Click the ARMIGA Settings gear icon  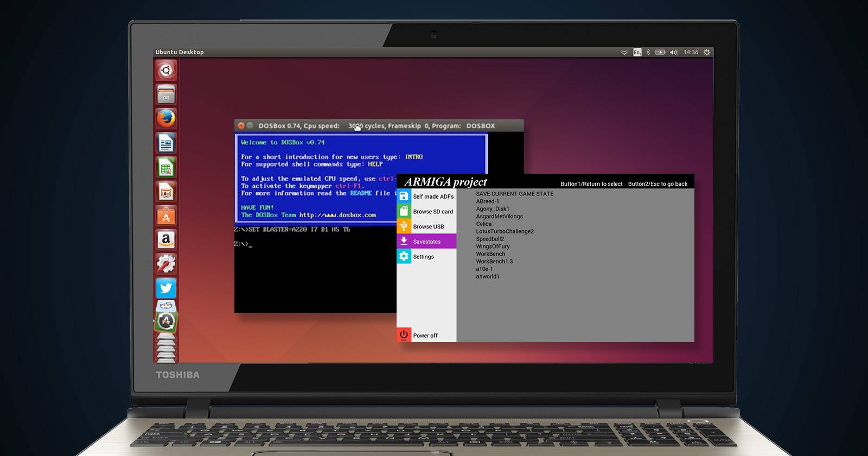click(x=404, y=256)
